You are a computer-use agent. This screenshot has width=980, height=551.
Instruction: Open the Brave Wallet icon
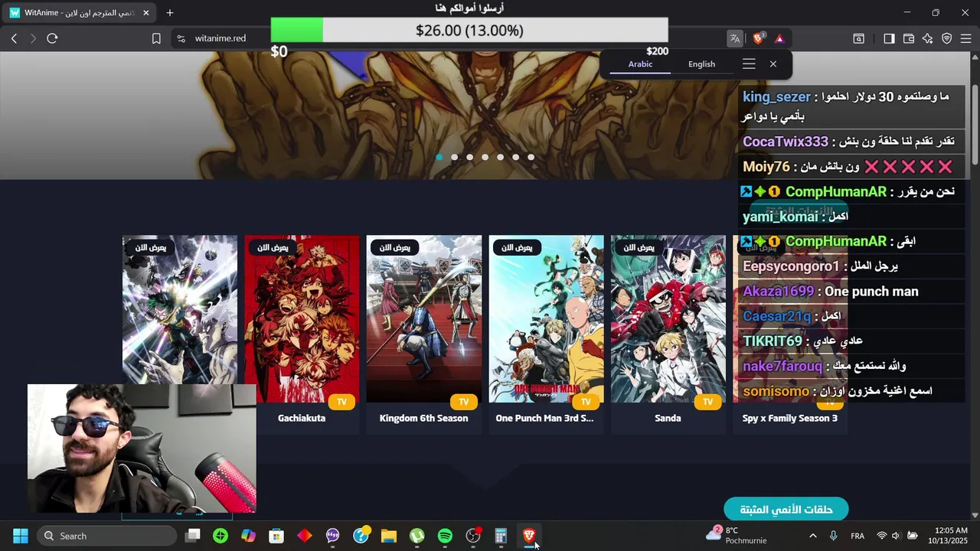click(x=909, y=38)
